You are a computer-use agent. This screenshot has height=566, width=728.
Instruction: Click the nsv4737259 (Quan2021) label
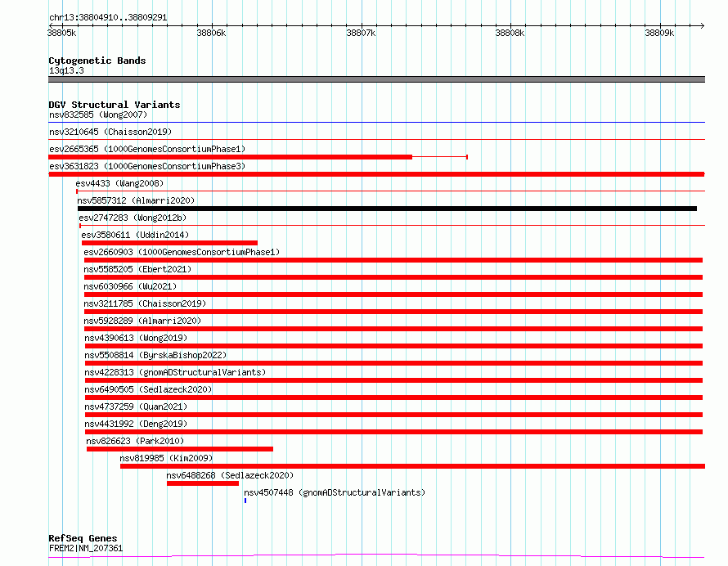136,407
